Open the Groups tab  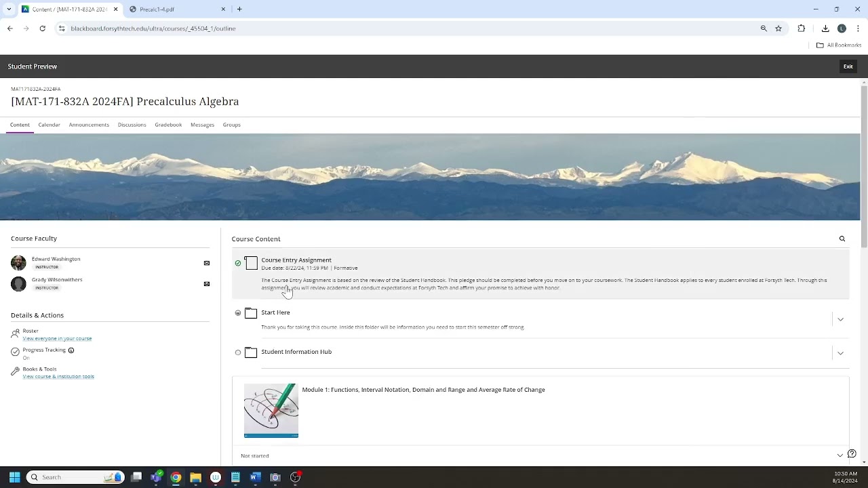click(x=231, y=125)
